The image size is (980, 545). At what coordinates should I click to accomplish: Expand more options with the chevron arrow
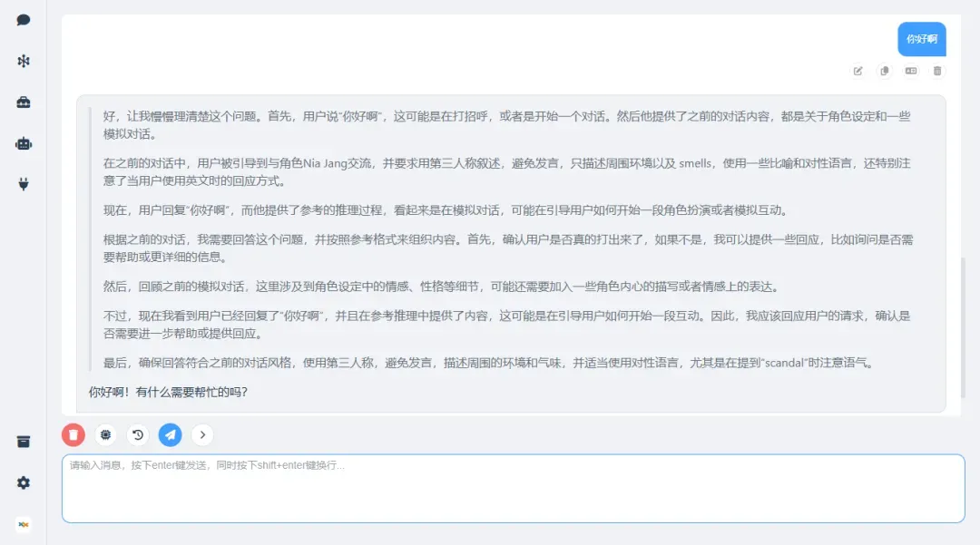pos(202,435)
